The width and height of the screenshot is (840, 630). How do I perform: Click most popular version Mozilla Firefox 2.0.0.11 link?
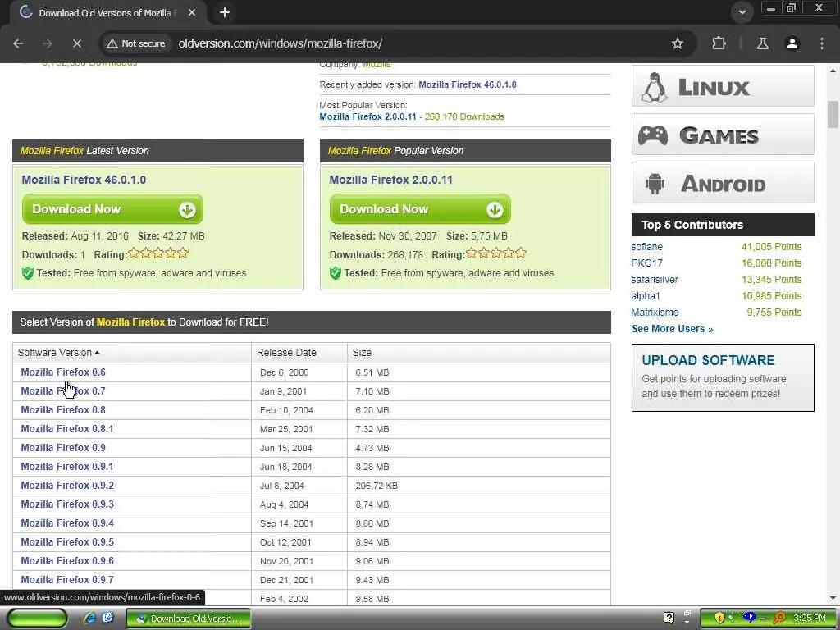coord(367,116)
